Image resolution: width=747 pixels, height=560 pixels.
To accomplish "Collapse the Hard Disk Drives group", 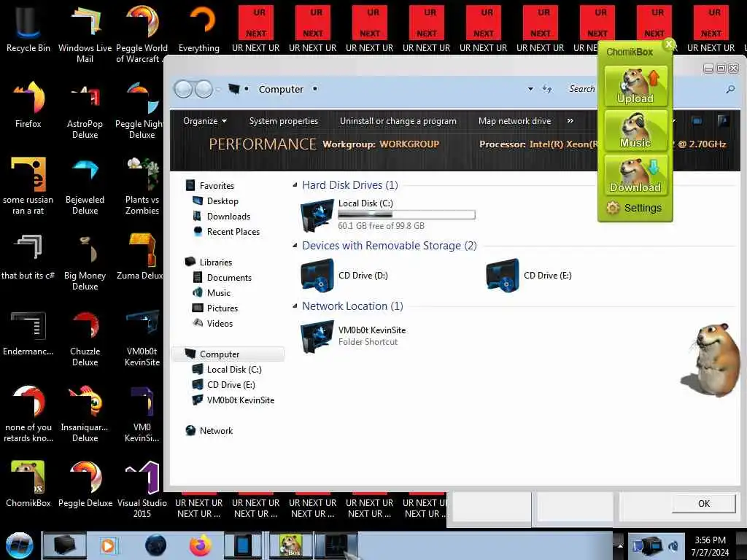I will 295,184.
